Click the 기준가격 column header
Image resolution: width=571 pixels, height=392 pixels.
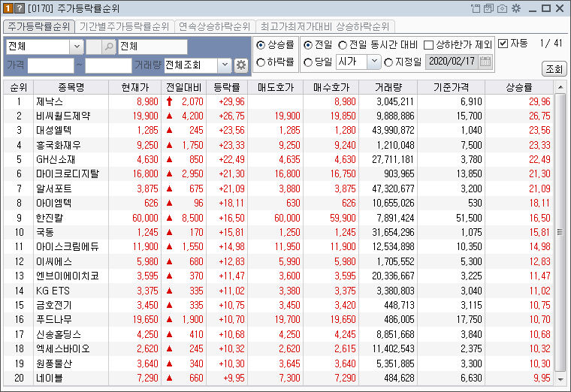pos(452,87)
